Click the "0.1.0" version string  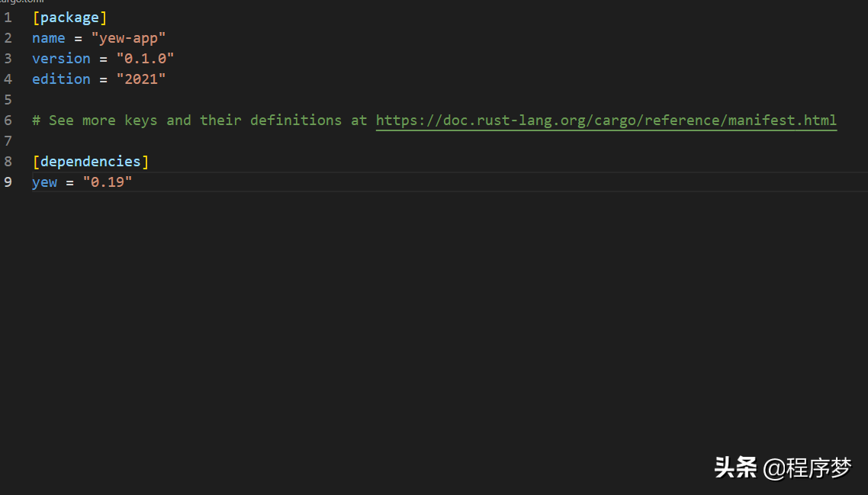[145, 59]
